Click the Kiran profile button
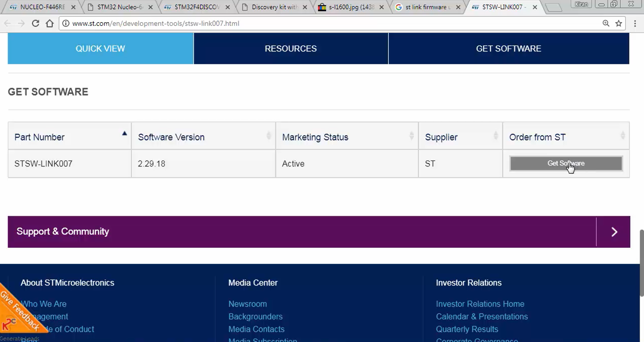 click(581, 4)
